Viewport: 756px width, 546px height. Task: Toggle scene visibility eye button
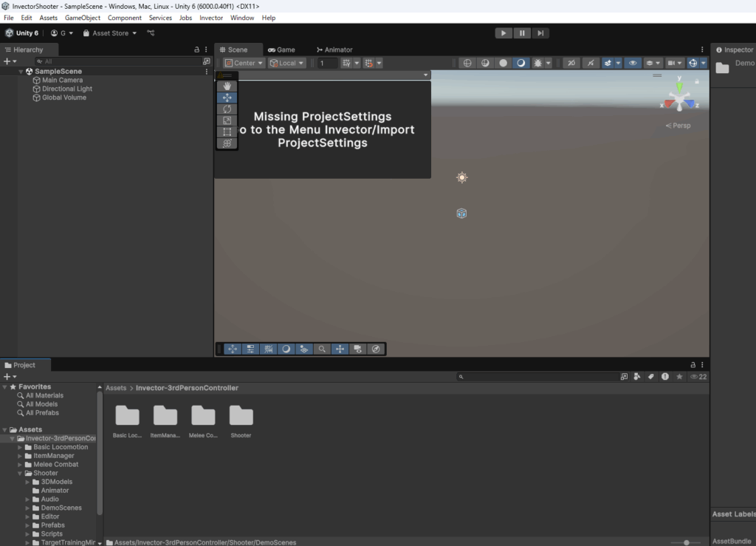point(633,64)
